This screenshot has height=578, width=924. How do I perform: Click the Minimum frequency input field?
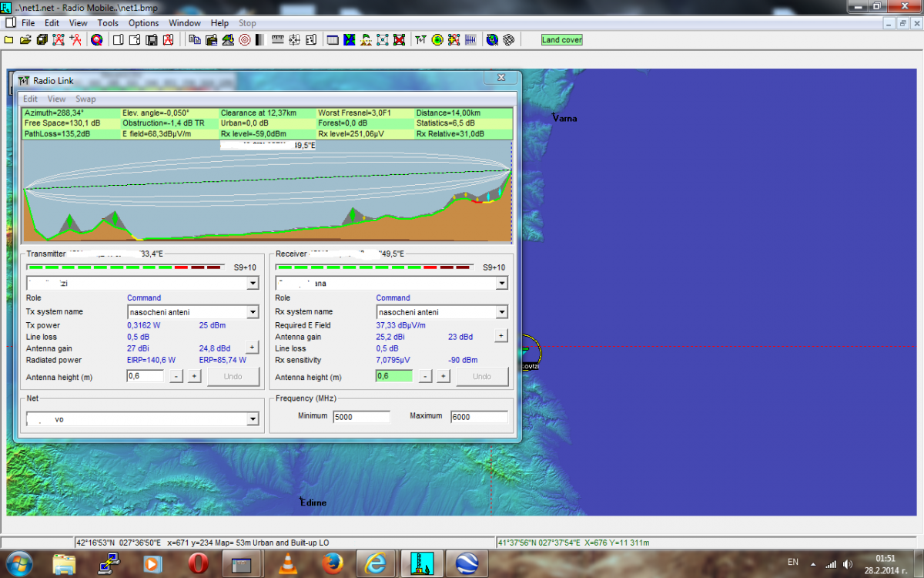click(x=361, y=417)
